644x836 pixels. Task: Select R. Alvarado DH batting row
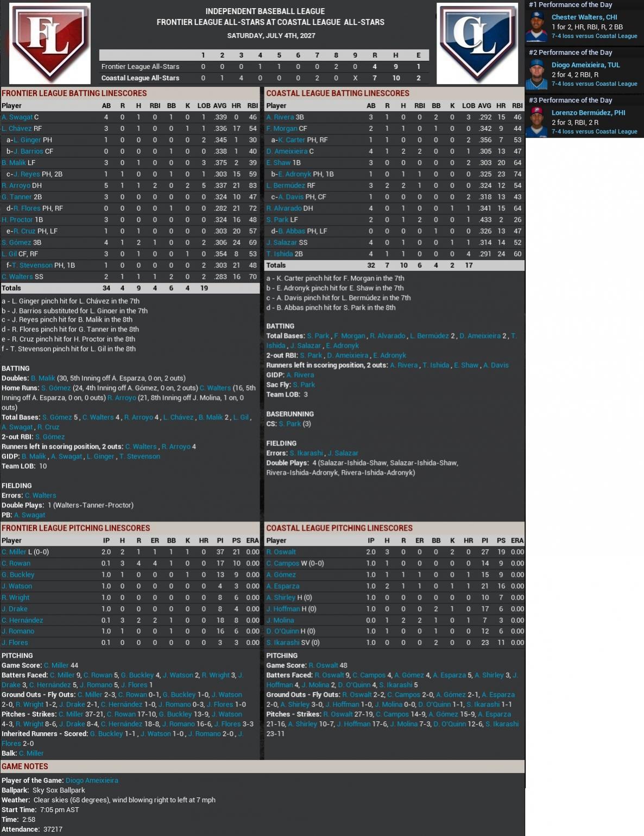[x=395, y=209]
